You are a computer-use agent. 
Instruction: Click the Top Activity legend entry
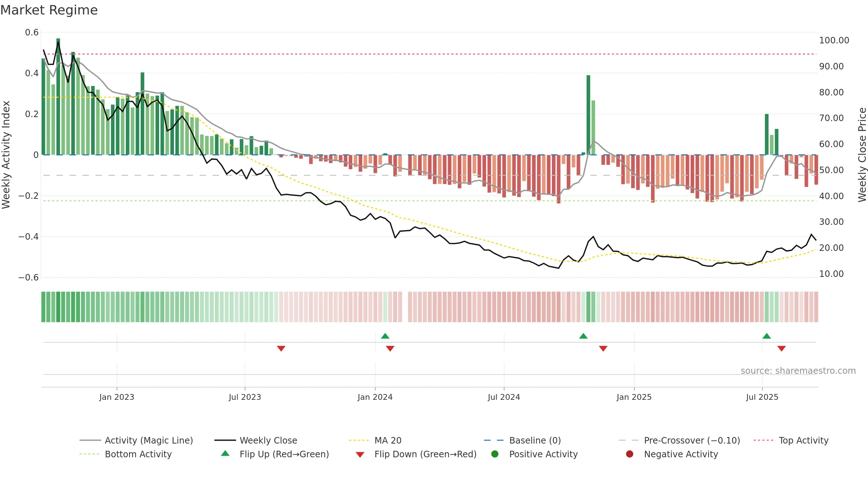coord(791,440)
